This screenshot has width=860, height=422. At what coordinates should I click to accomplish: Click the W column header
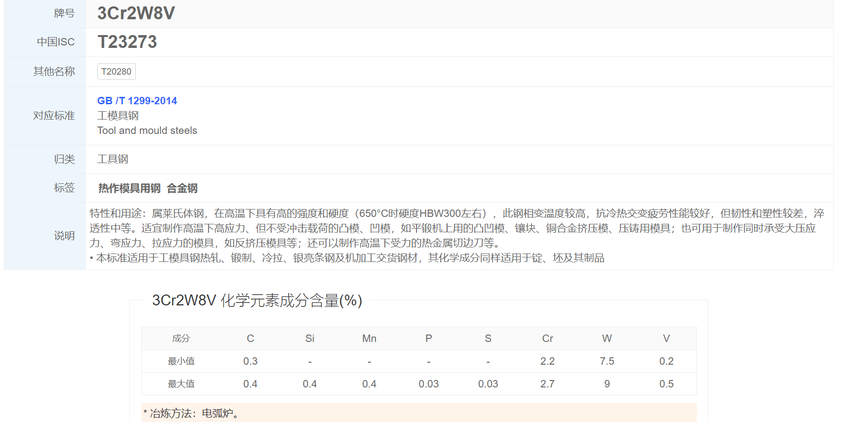pyautogui.click(x=607, y=339)
